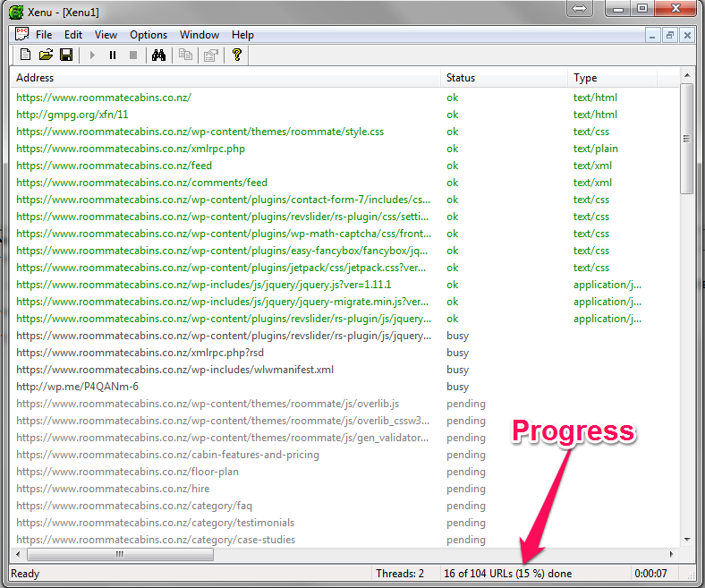Select the jquery-migrate.min.js URL row

[344, 302]
